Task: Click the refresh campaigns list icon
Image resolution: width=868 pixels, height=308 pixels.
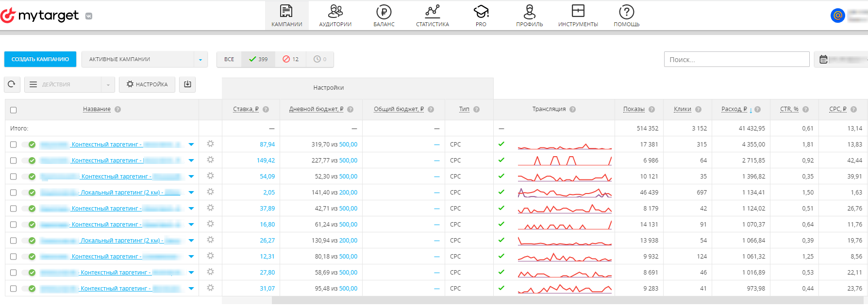Action: click(12, 84)
